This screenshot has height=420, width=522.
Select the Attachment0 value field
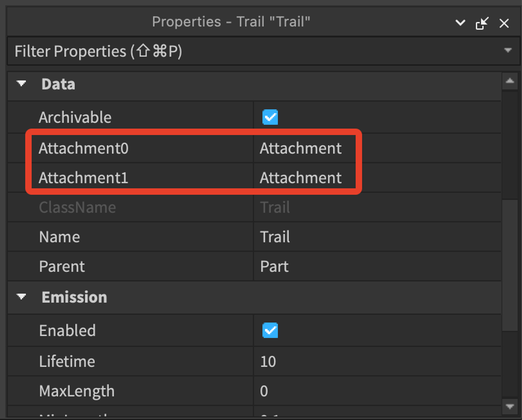tap(377, 148)
